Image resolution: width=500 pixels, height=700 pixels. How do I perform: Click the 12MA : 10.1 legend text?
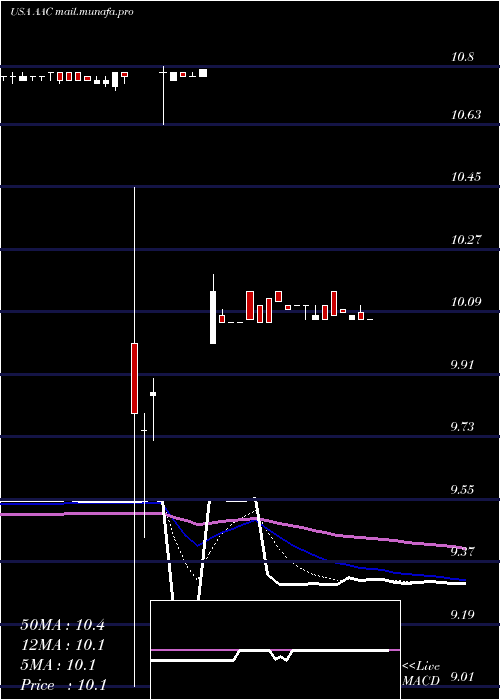tap(62, 645)
